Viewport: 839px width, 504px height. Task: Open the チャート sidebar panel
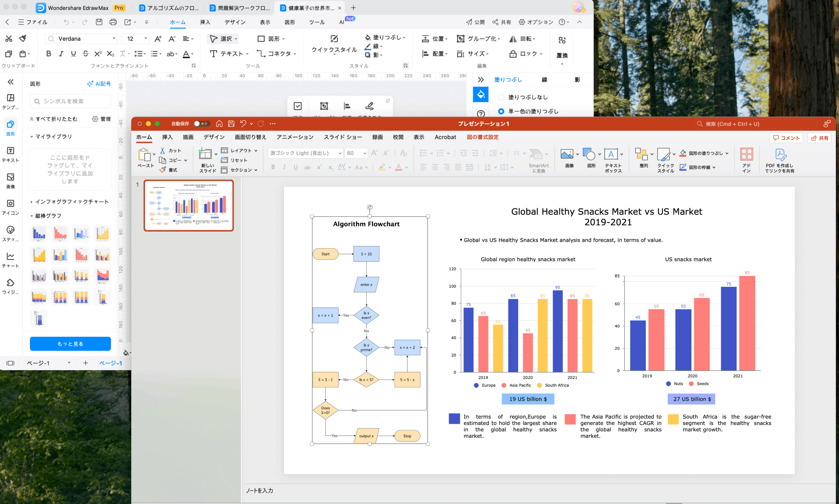coord(10,260)
